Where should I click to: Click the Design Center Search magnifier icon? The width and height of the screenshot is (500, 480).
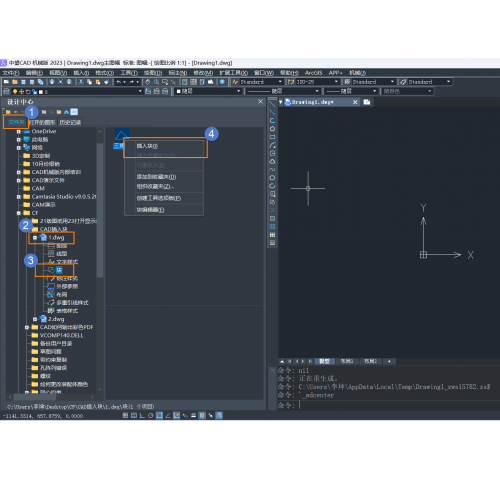click(x=51, y=112)
